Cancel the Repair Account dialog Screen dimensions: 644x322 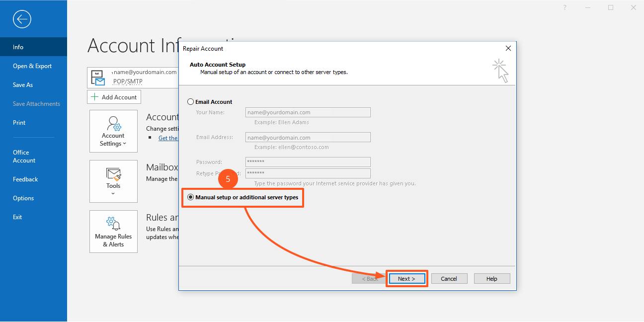pos(449,279)
